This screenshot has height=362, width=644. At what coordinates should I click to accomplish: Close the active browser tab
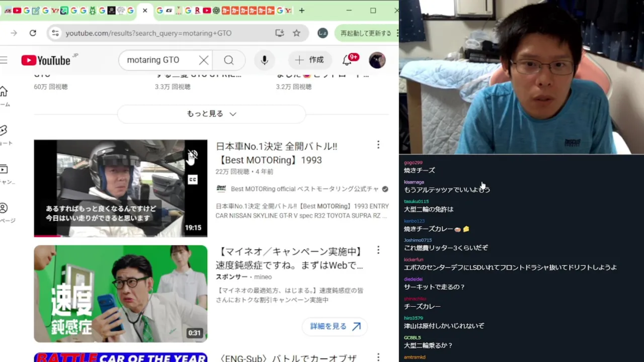(145, 11)
